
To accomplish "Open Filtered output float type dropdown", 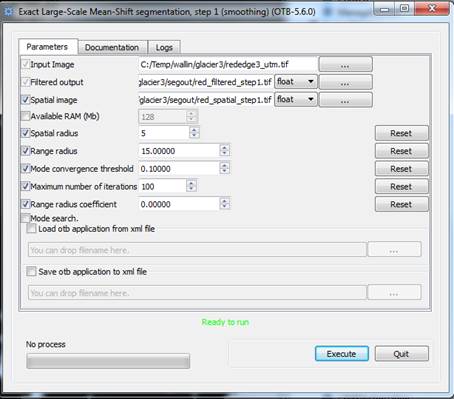I will click(296, 82).
